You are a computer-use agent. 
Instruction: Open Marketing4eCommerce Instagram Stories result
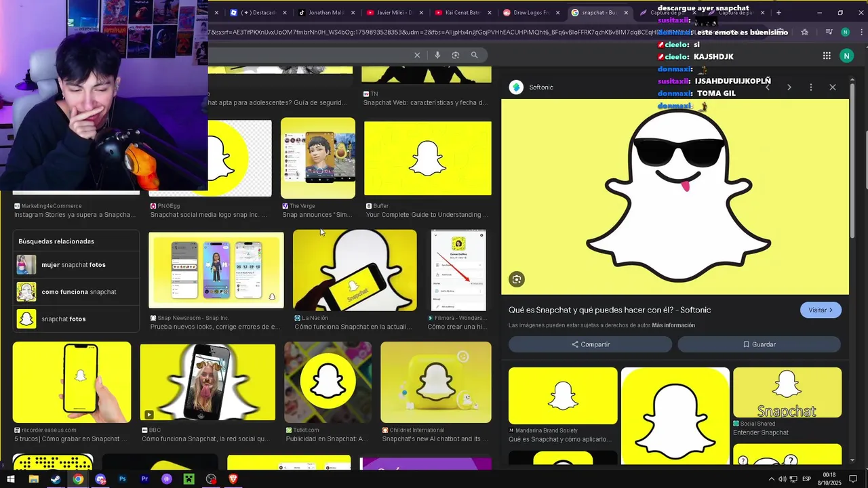point(75,210)
